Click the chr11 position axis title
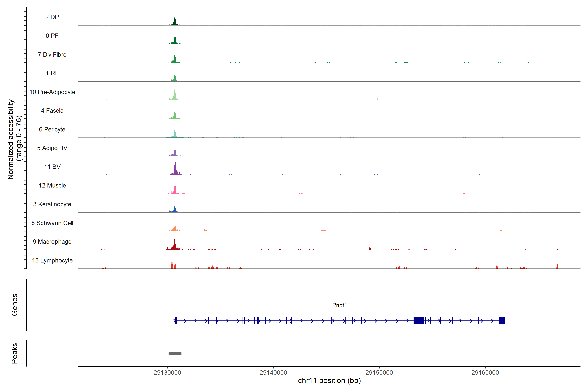The image size is (588, 392). coord(329,381)
